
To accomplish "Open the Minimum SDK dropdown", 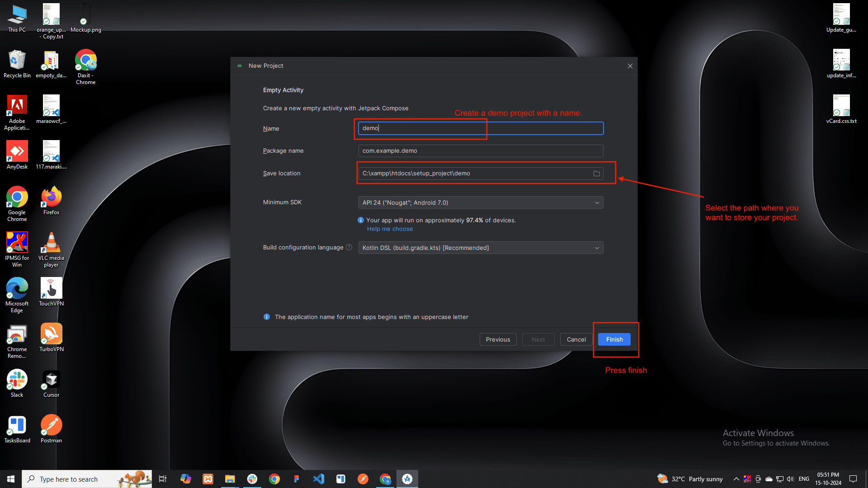I will click(x=597, y=202).
